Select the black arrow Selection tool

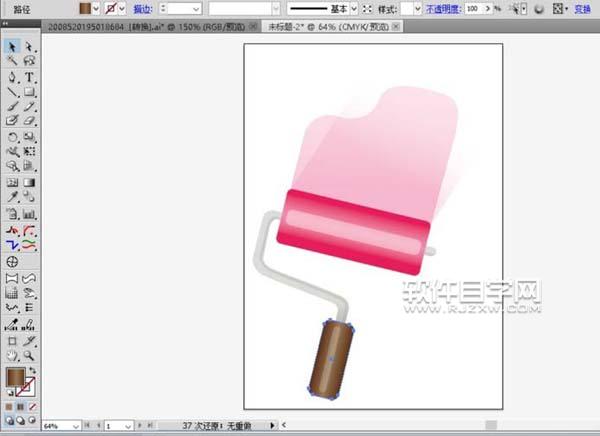(12, 47)
